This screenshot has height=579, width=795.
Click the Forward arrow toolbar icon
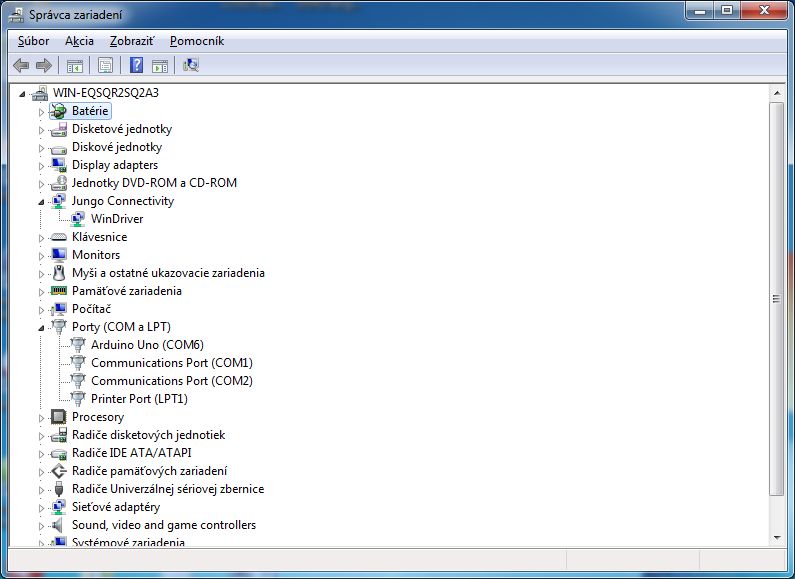coord(44,65)
